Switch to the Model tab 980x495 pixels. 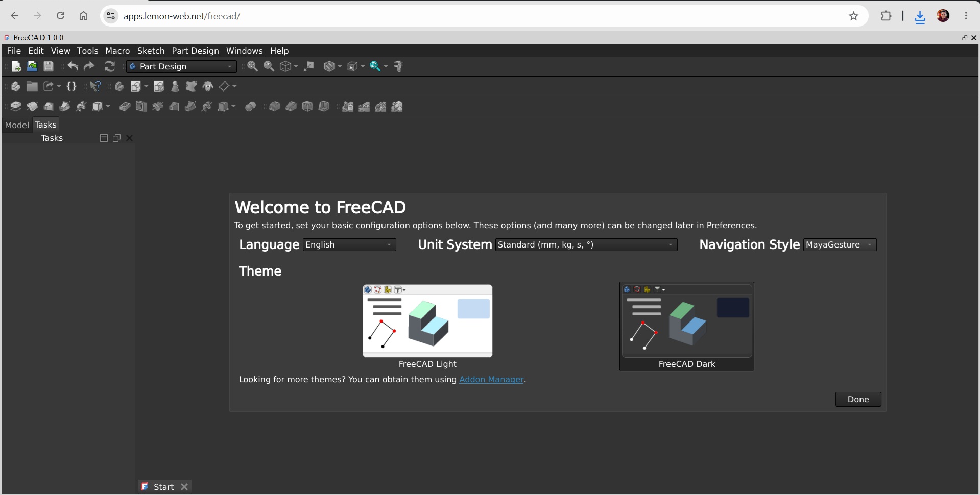tap(17, 125)
